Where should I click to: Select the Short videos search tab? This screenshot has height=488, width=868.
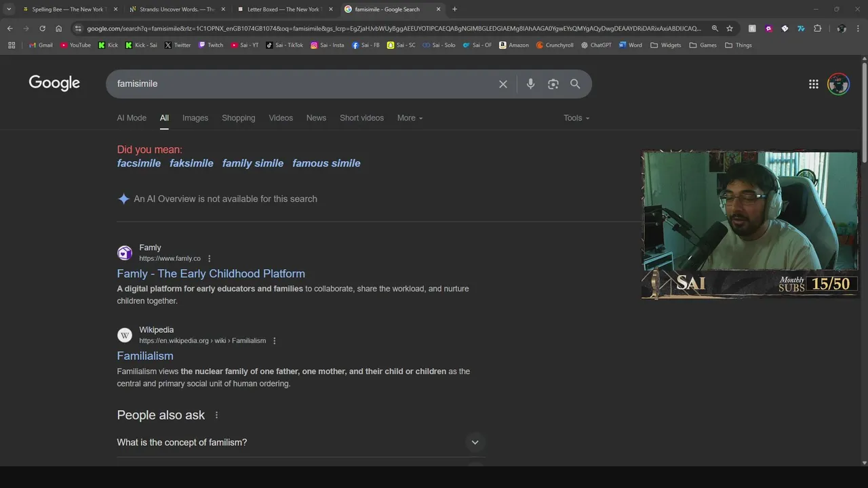click(361, 118)
